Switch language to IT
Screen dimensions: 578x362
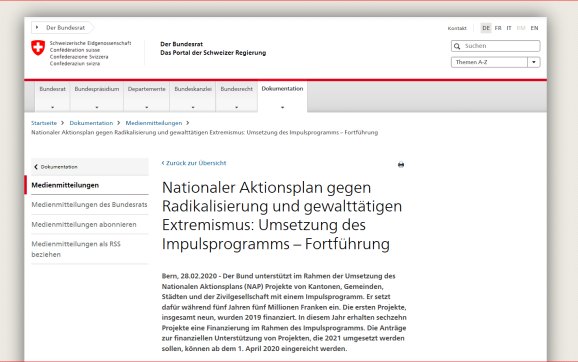point(509,28)
